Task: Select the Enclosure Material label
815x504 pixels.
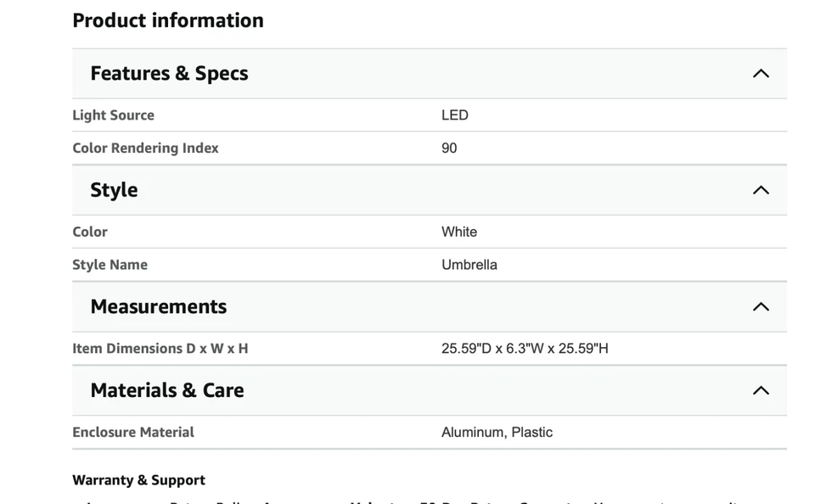Action: coord(133,433)
